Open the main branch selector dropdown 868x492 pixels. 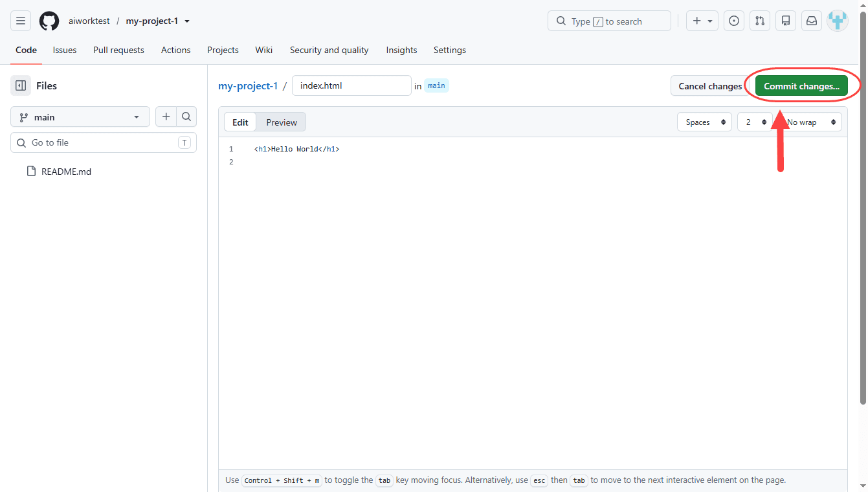click(x=80, y=117)
